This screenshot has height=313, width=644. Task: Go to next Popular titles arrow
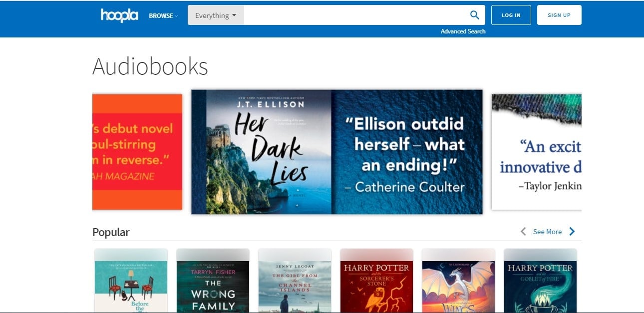(x=572, y=232)
